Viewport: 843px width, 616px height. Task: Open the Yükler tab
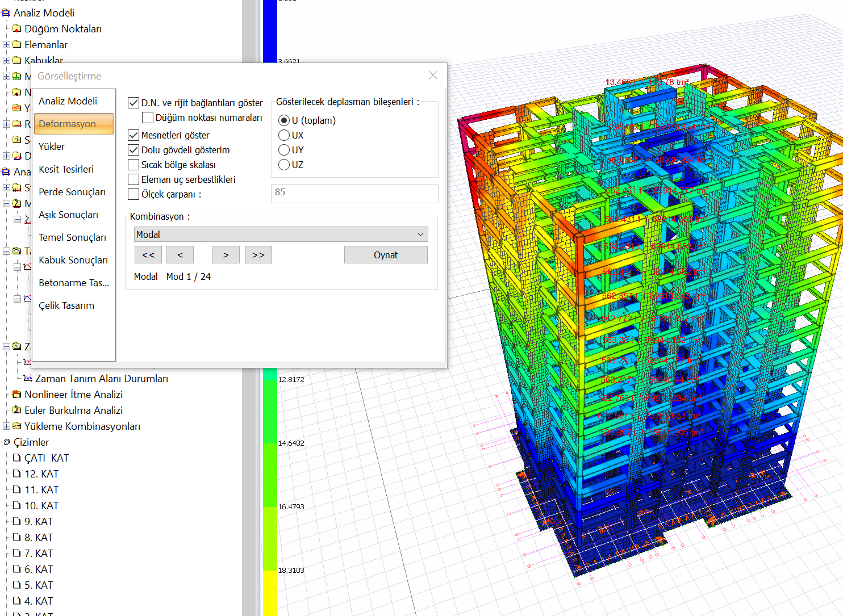[74, 146]
